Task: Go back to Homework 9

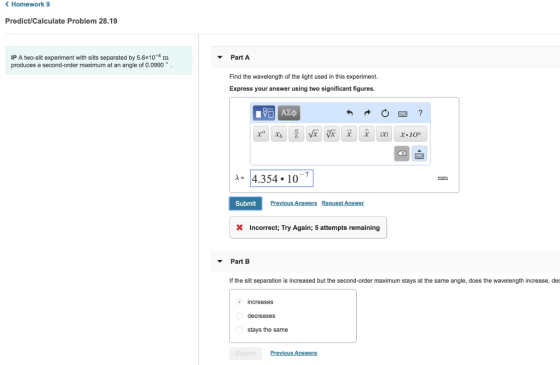Action: [28, 4]
